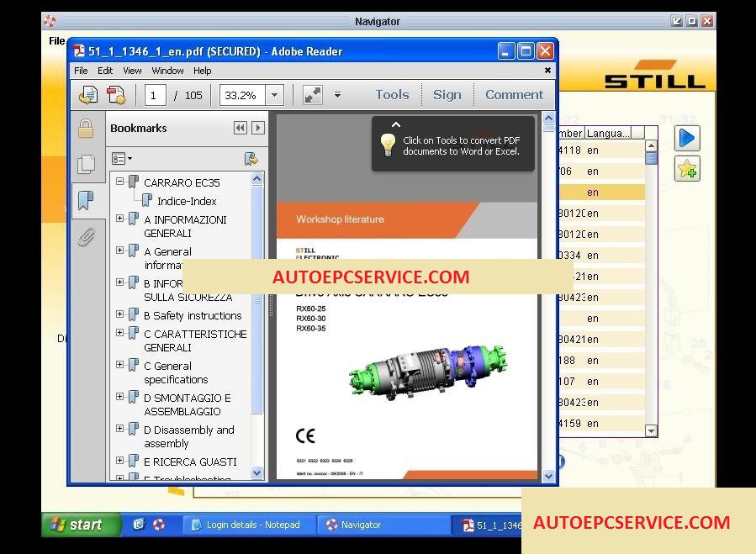
Task: Click the bookmarks list scroll-down arrow
Action: point(257,473)
